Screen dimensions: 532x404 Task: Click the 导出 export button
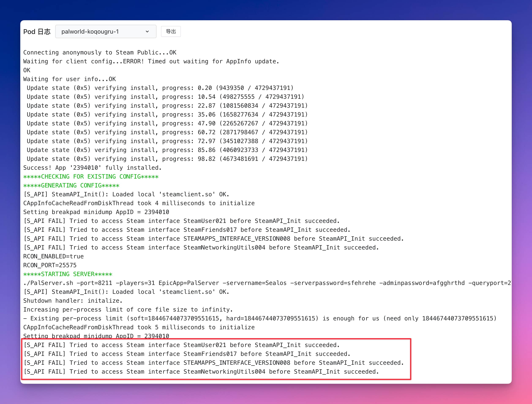pos(171,31)
